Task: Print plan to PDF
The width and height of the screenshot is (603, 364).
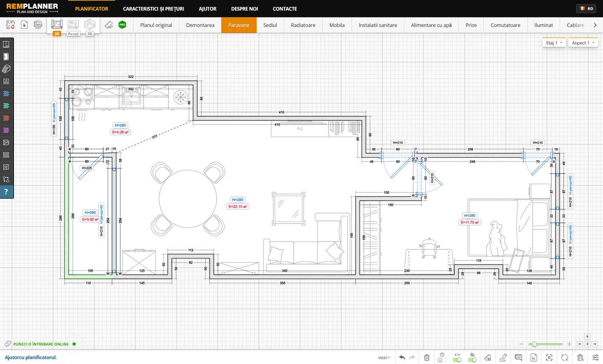Action: point(38,25)
